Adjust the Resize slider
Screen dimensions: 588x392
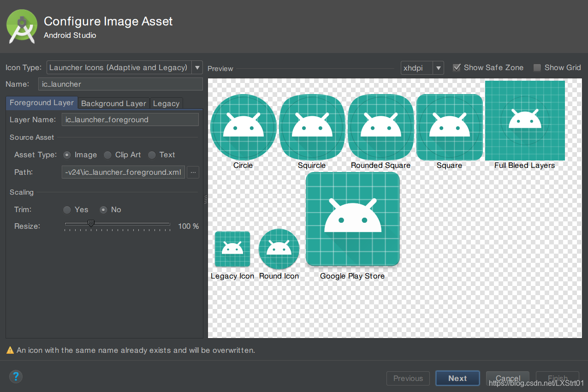coord(91,224)
